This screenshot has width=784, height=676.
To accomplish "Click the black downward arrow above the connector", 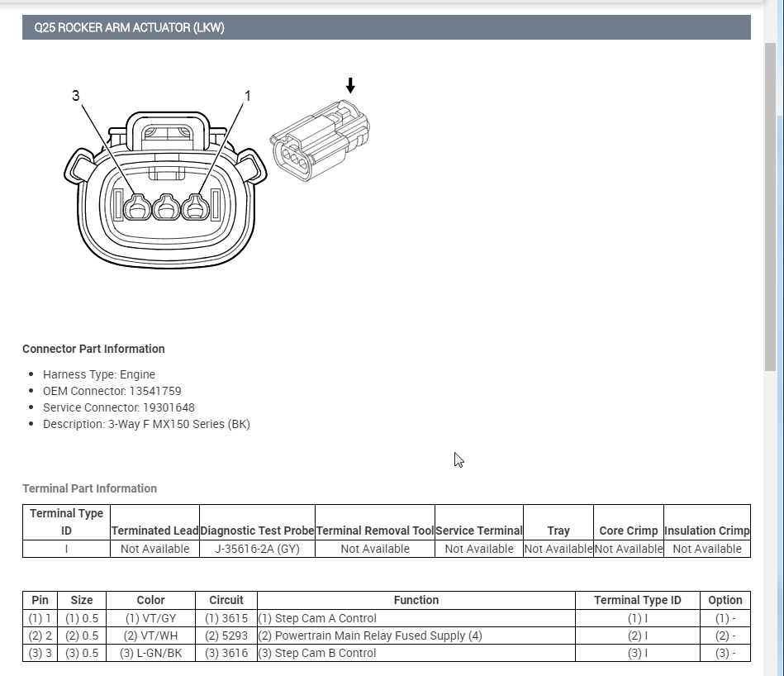I will tap(350, 85).
